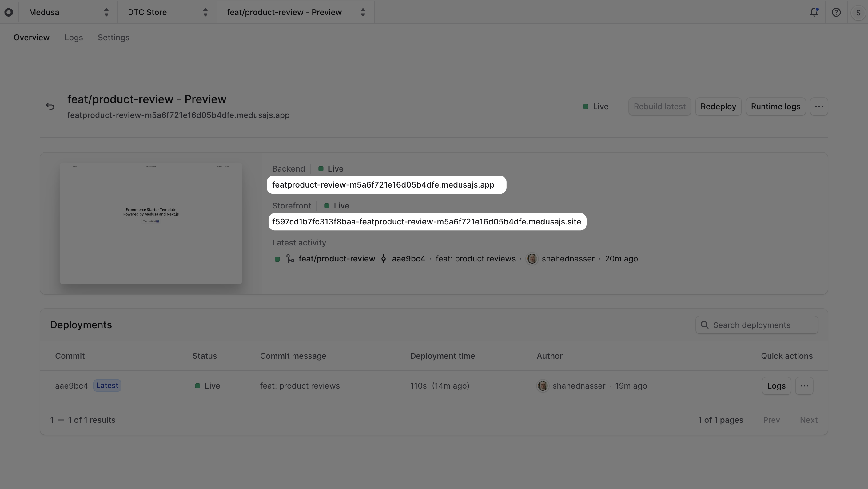Open the Settings tab
The image size is (868, 489).
113,38
